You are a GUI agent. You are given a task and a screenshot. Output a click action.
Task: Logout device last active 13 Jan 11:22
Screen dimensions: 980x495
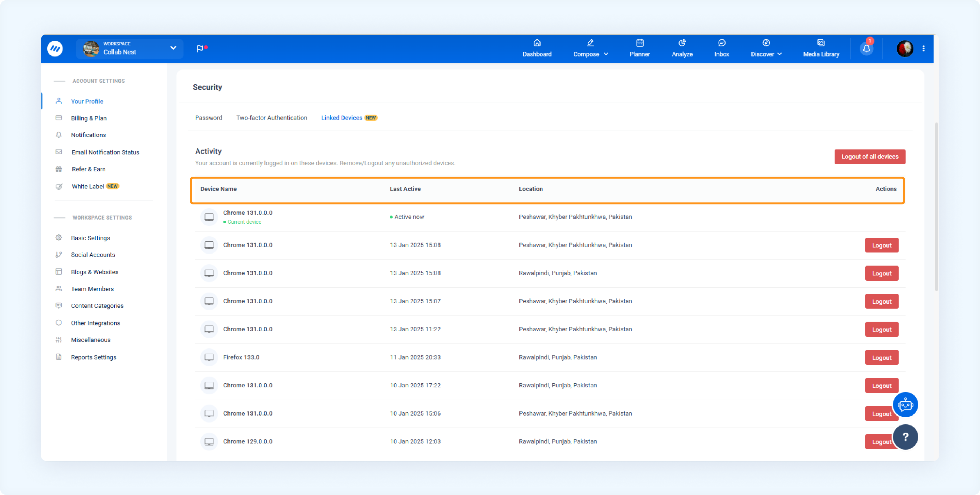882,330
